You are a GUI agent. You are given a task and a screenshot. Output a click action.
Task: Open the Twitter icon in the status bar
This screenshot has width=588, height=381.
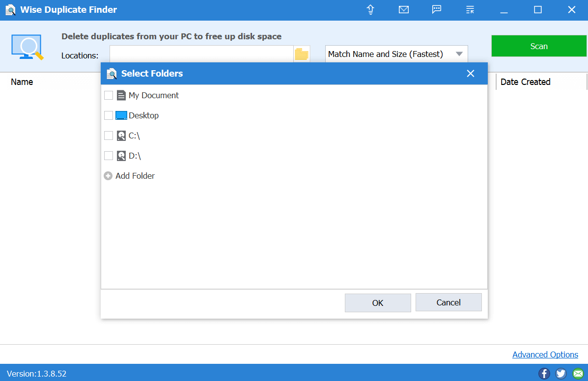pyautogui.click(x=560, y=373)
